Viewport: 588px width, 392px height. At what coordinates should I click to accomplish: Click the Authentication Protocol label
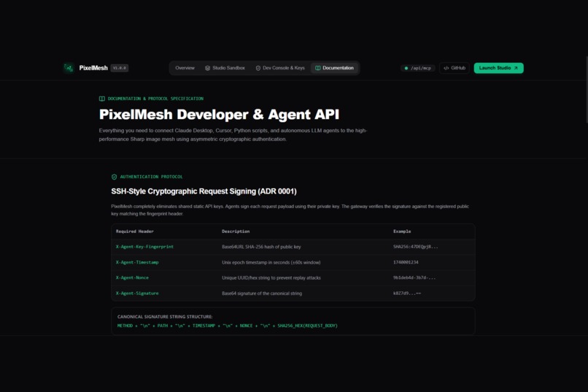(151, 177)
